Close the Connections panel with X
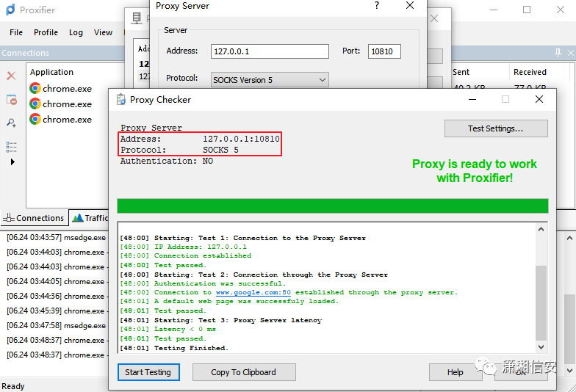 [570, 53]
